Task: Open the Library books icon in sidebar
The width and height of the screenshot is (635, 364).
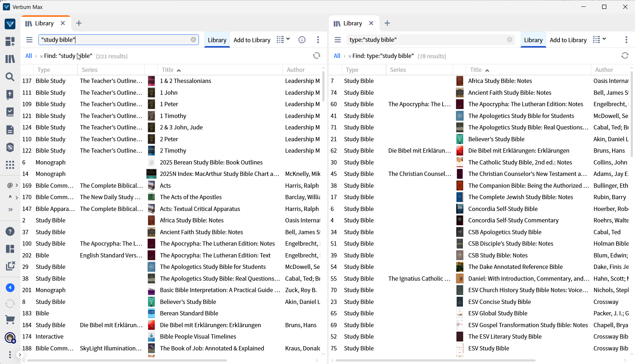Action: tap(10, 59)
